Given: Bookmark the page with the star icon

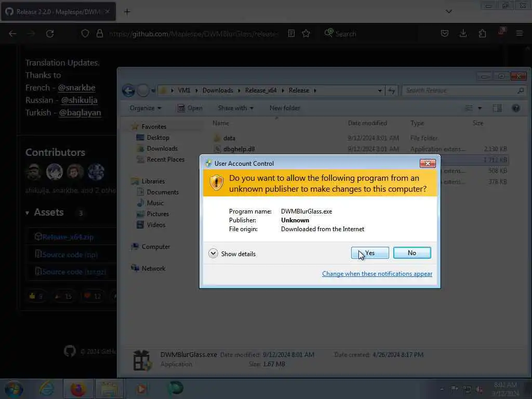Looking at the screenshot, I should pyautogui.click(x=306, y=34).
